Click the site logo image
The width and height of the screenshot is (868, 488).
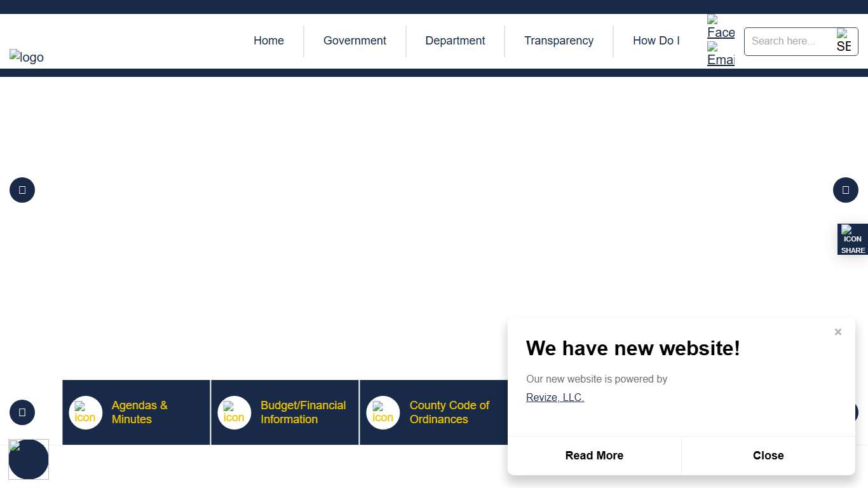pyautogui.click(x=27, y=57)
